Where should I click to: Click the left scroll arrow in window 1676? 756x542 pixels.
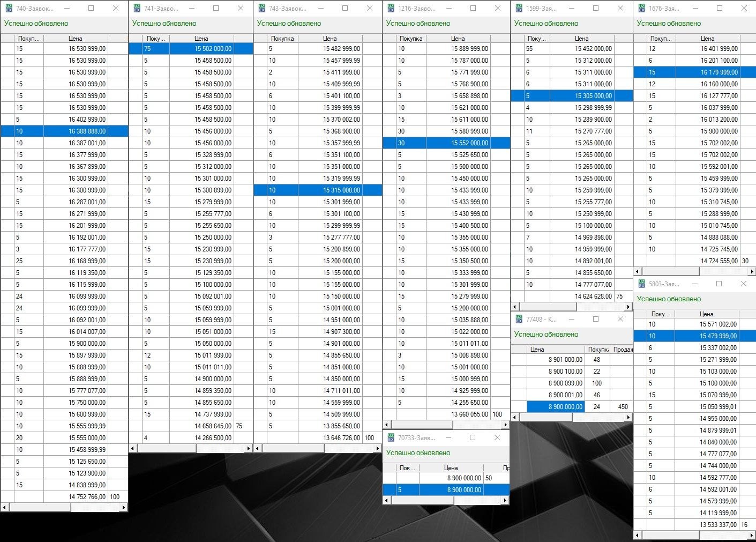tap(638, 272)
